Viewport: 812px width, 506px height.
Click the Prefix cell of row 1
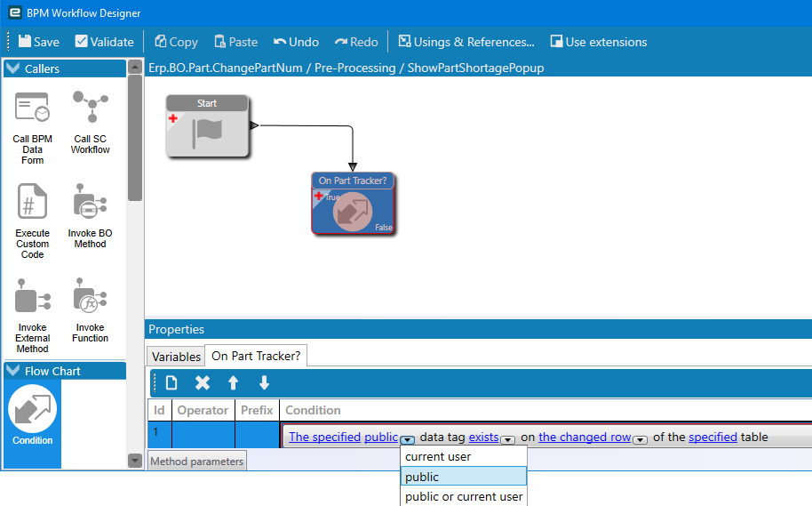pyautogui.click(x=257, y=435)
